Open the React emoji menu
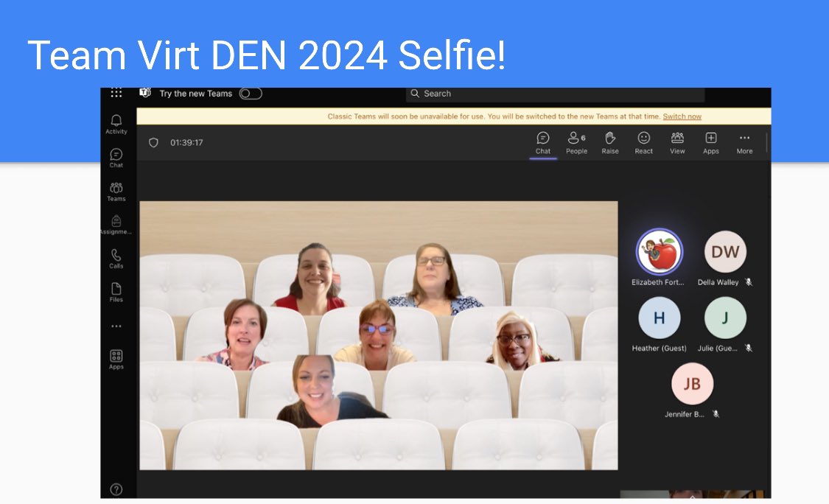829x504 pixels. pyautogui.click(x=643, y=143)
